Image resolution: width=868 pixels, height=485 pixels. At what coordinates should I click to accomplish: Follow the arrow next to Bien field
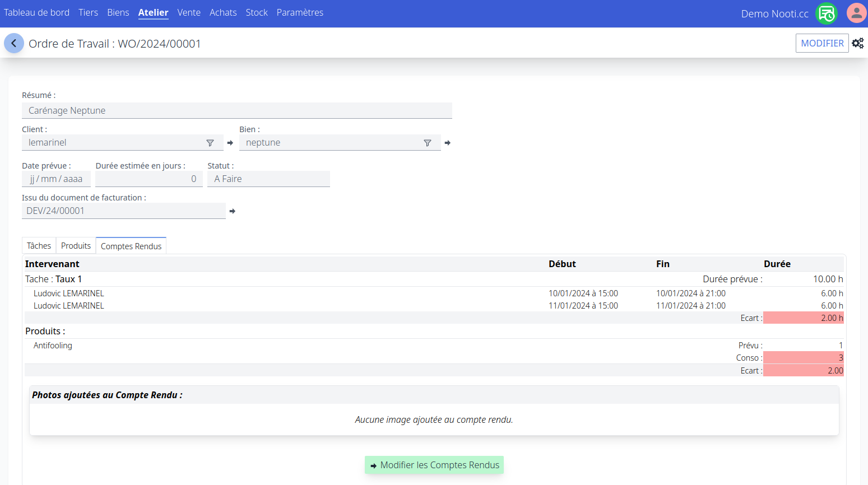(447, 143)
